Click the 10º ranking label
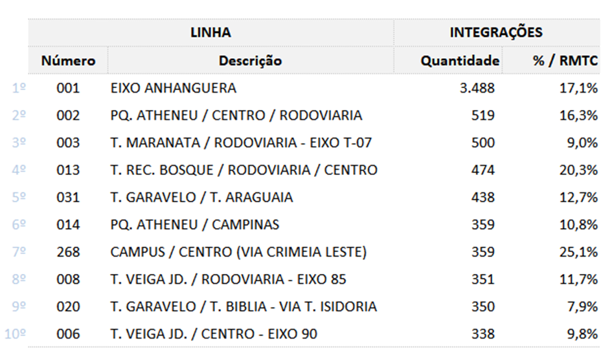This screenshot has height=364, width=612. pyautogui.click(x=16, y=334)
